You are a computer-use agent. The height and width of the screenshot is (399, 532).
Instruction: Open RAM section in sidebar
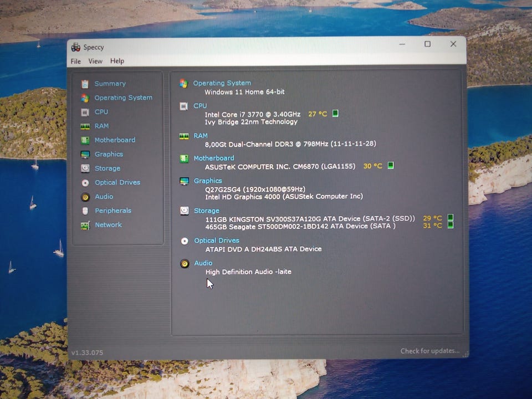tap(101, 126)
